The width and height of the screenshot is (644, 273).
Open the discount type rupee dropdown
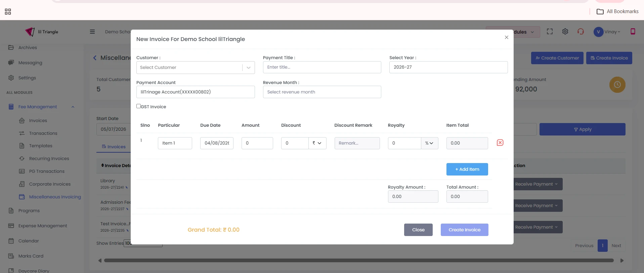coord(317,143)
